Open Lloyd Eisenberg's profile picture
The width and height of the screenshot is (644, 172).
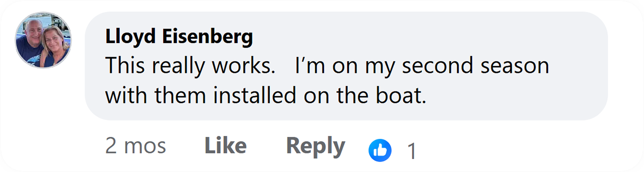[x=44, y=40]
